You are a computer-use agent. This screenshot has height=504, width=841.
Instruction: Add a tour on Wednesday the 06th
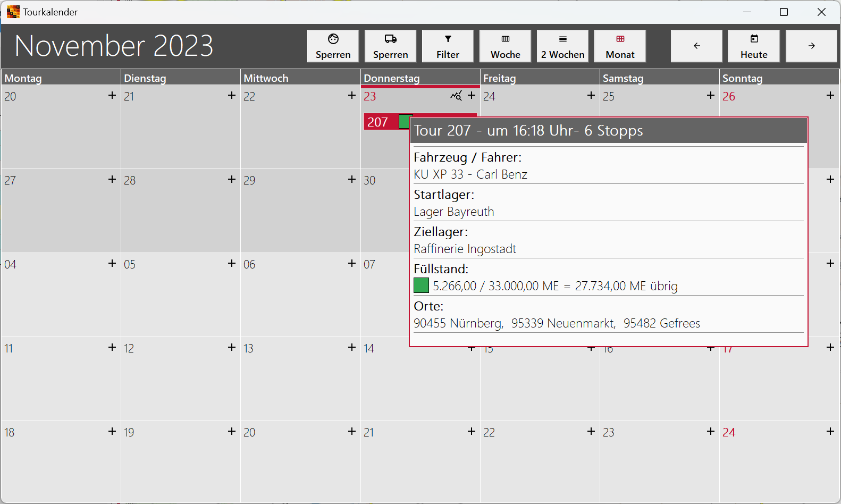351,263
